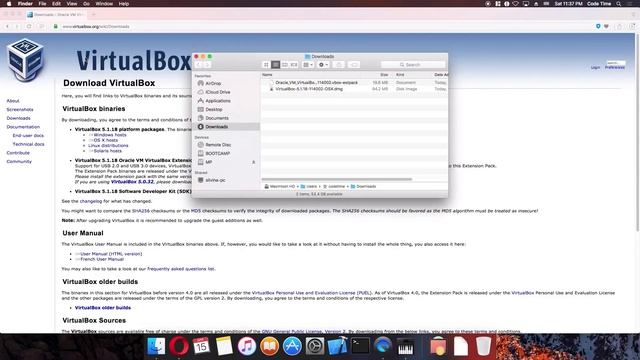Open Terminal from the Dock
Viewport: 640px width, 360px height.
[360, 346]
